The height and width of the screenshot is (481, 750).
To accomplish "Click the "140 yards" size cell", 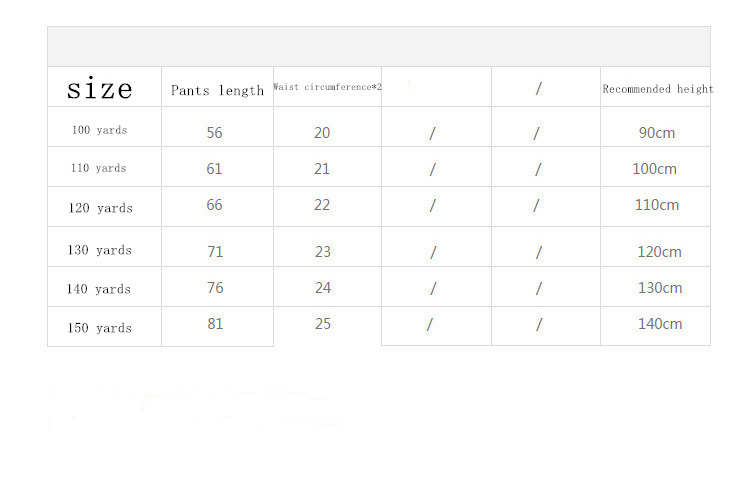I will 99,289.
